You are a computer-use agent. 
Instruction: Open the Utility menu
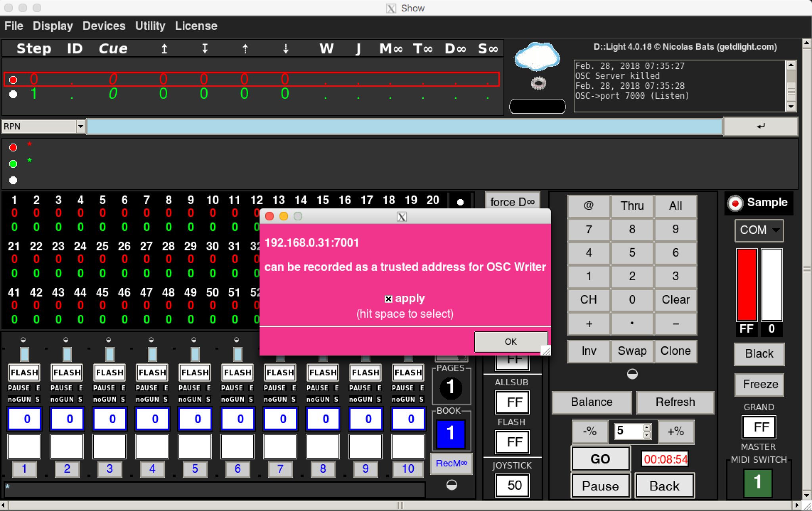pos(150,26)
